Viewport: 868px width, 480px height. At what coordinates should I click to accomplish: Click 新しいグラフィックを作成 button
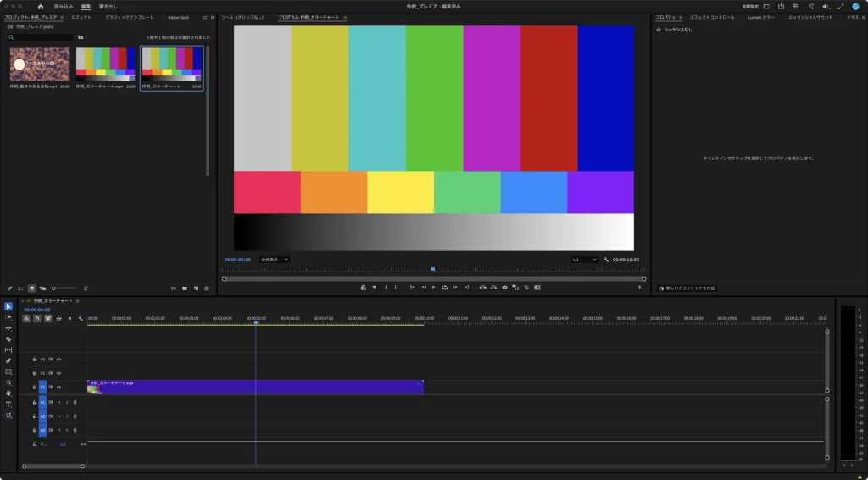tap(687, 288)
